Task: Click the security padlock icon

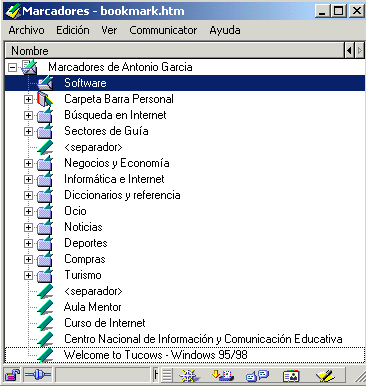Action: (x=12, y=376)
